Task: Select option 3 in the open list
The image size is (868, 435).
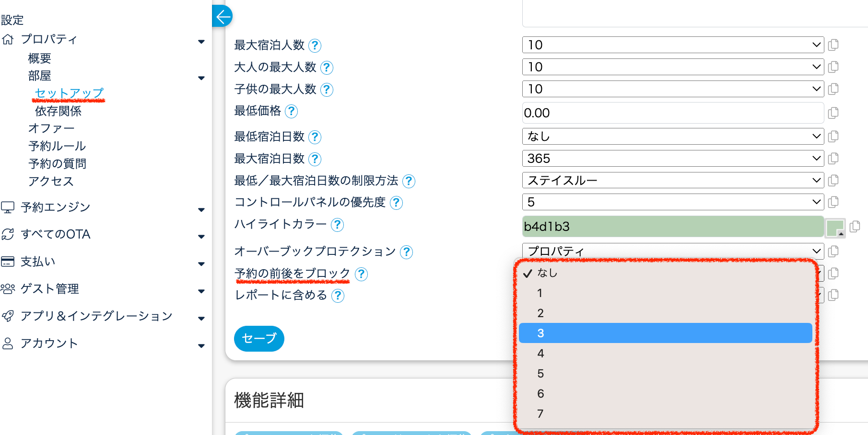Action: coord(665,333)
